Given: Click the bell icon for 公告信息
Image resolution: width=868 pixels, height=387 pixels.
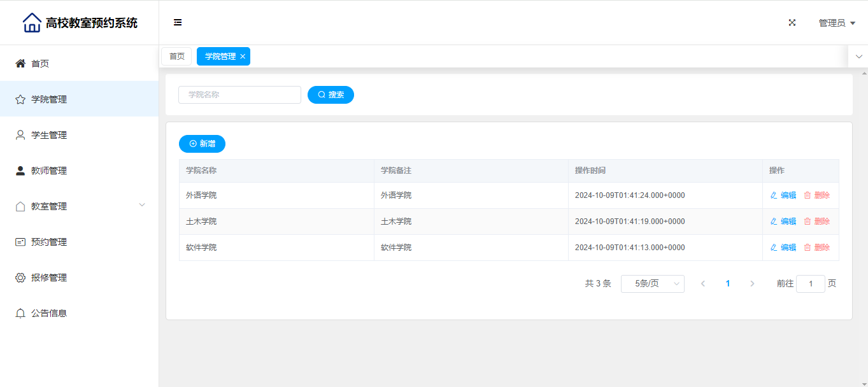Looking at the screenshot, I should click(20, 313).
